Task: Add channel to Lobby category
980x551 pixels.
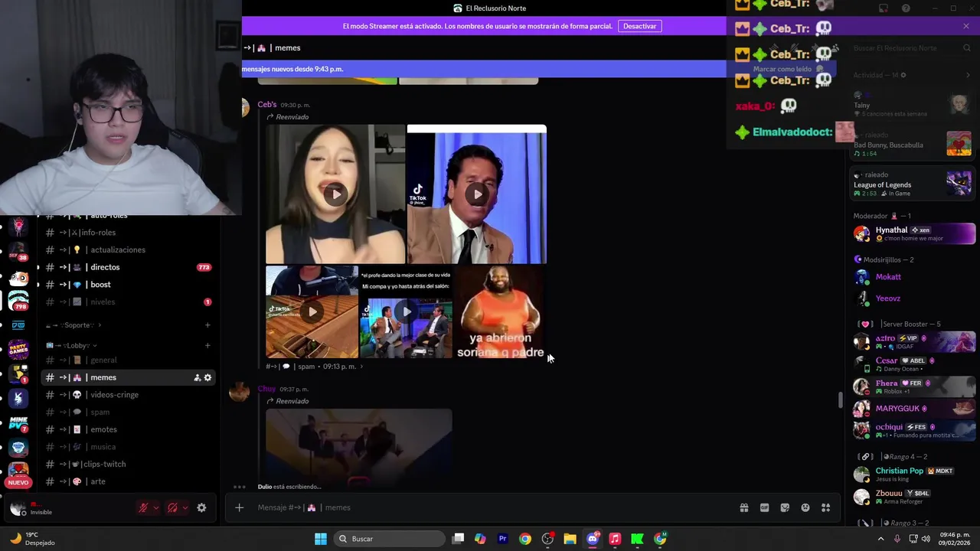Action: [x=207, y=345]
